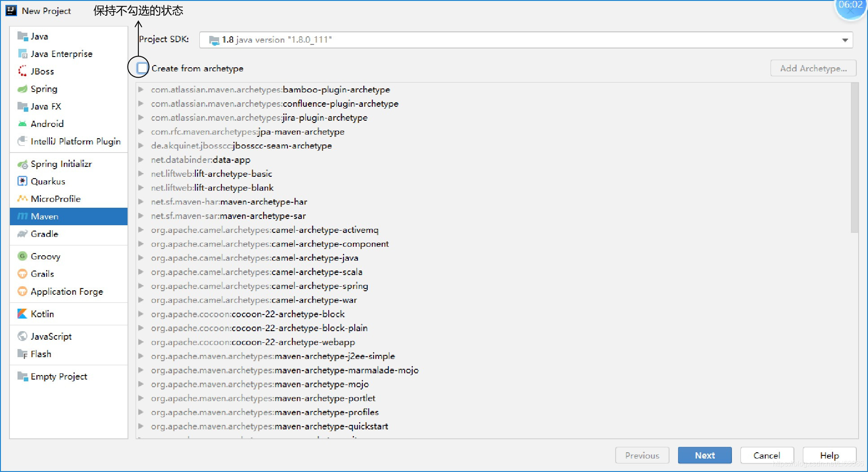868x472 pixels.
Task: Click the IntelliJ Platform Plugin icon
Action: [22, 141]
